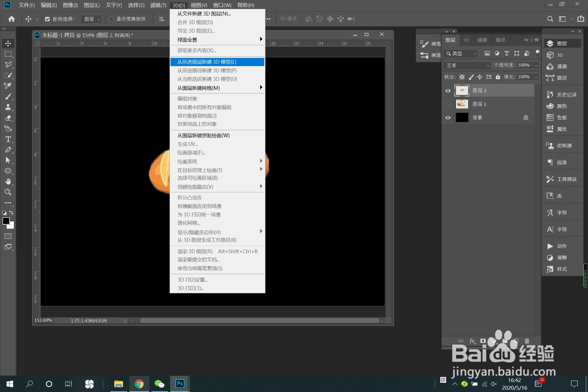This screenshot has height=392, width=588.
Task: Choose 从所选图层新建 3D 模型(L)
Action: coord(217,62)
